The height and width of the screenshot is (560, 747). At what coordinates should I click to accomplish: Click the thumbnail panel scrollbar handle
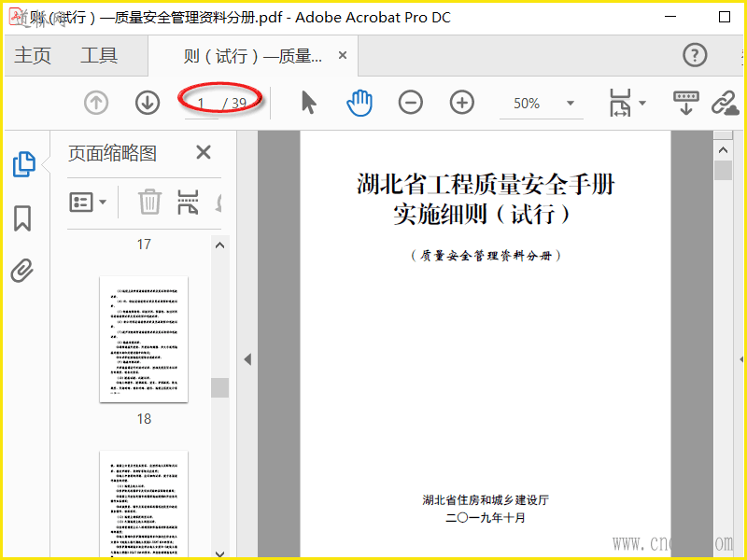click(219, 387)
